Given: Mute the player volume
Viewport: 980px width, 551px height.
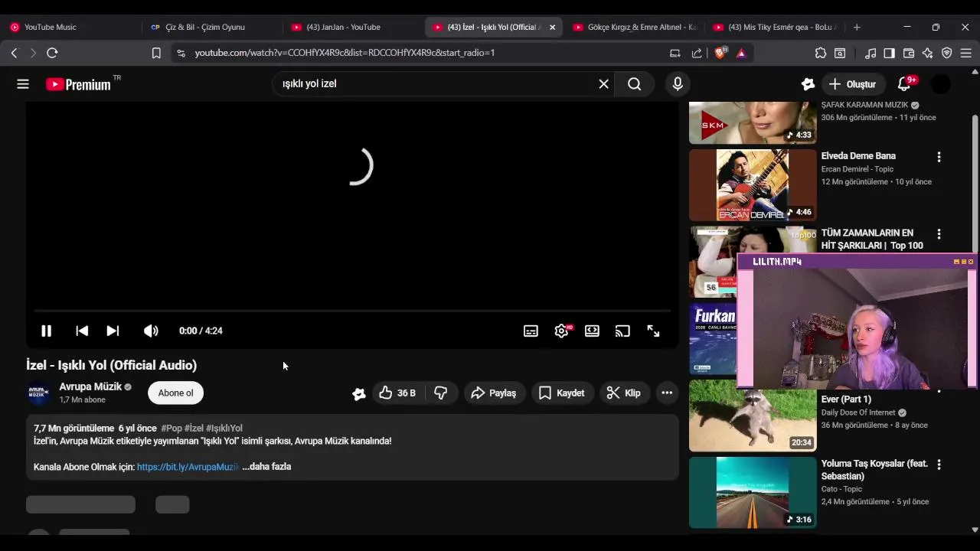Looking at the screenshot, I should [151, 331].
